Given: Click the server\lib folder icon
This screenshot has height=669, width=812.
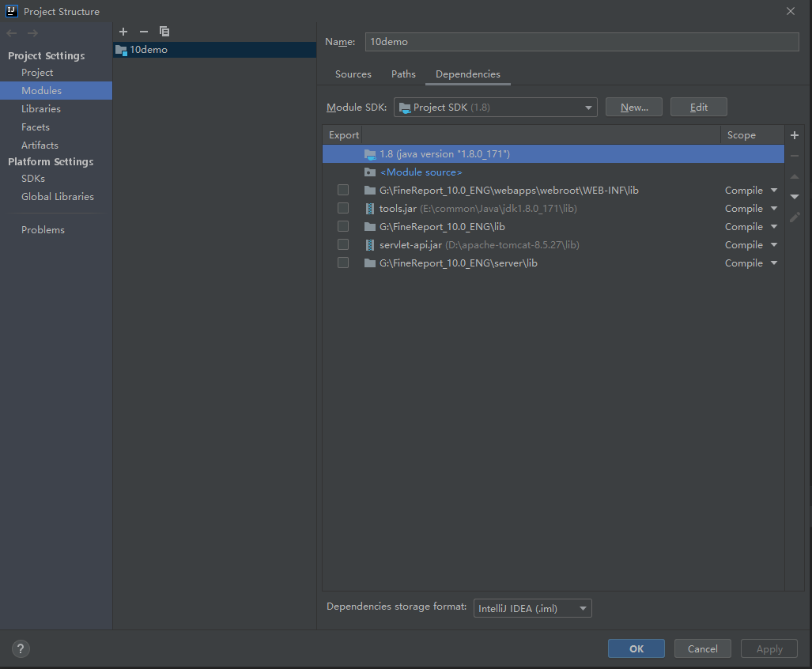Looking at the screenshot, I should (x=370, y=263).
